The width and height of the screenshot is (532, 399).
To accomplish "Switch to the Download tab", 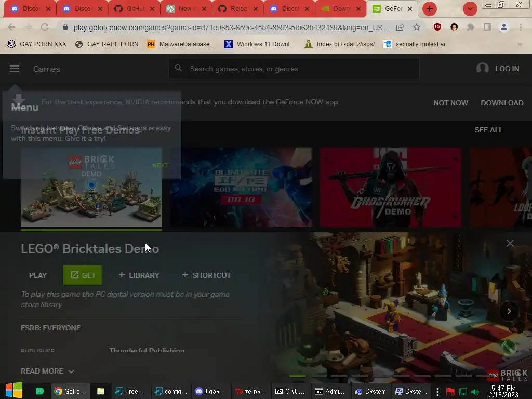I will [340, 9].
